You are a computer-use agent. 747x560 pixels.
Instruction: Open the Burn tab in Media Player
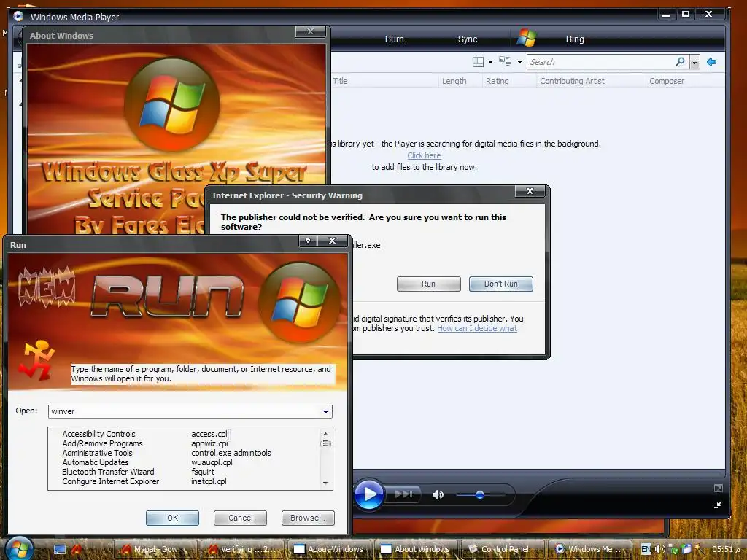[x=395, y=39]
